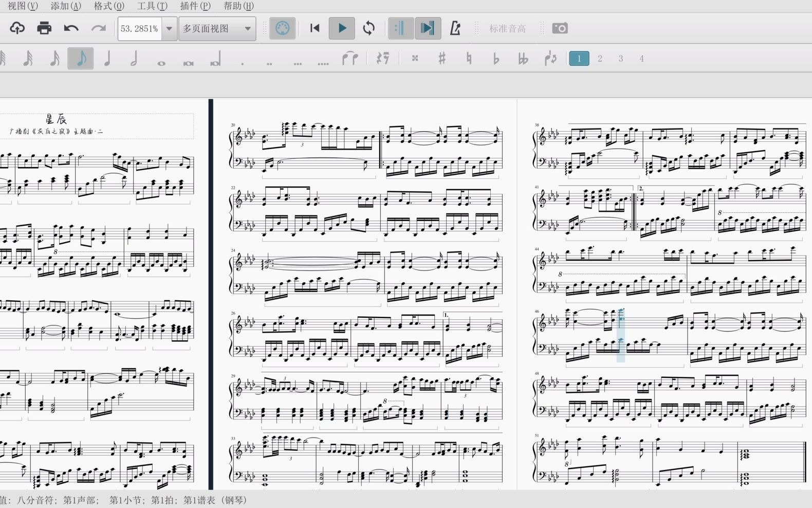
Task: Open the 工具(T) menu
Action: click(152, 6)
